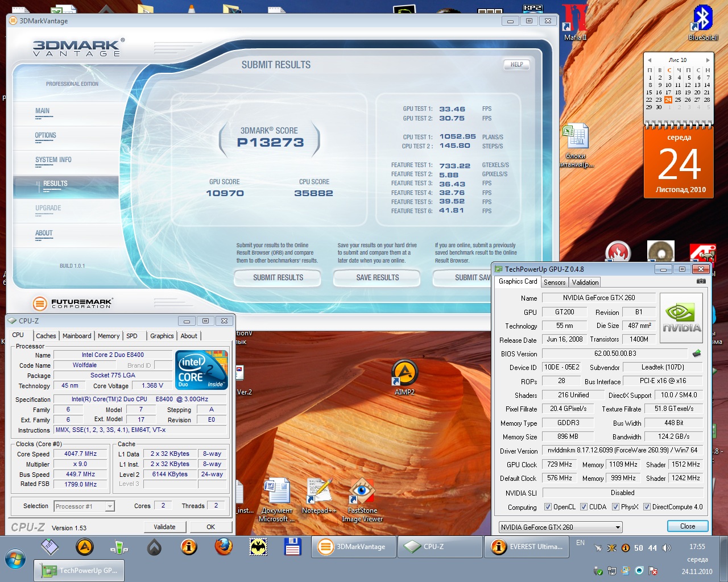
Task: Open the Sensors tab in GPU-Z
Action: (x=555, y=282)
